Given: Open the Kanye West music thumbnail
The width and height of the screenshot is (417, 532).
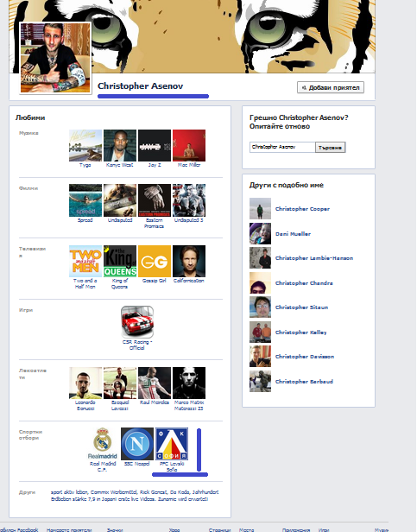Looking at the screenshot, I should (x=120, y=145).
